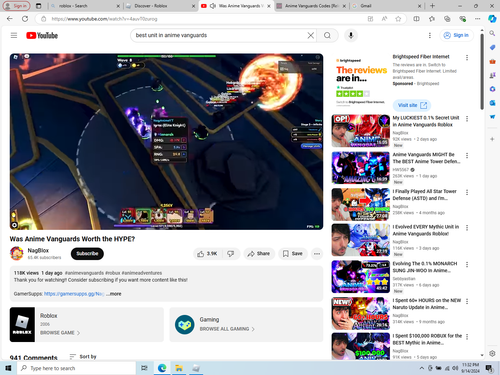Open options for 'My LUCKIEST 0.1% Secret Unit' video
Screen dimensions: 500x375
467,119
